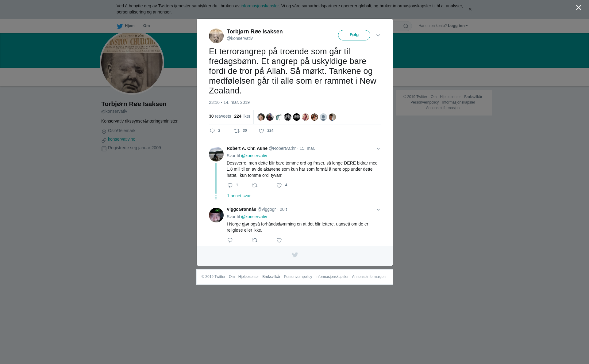The width and height of the screenshot is (589, 364).
Task: Go to the Hjem tab
Action: coord(126,26)
